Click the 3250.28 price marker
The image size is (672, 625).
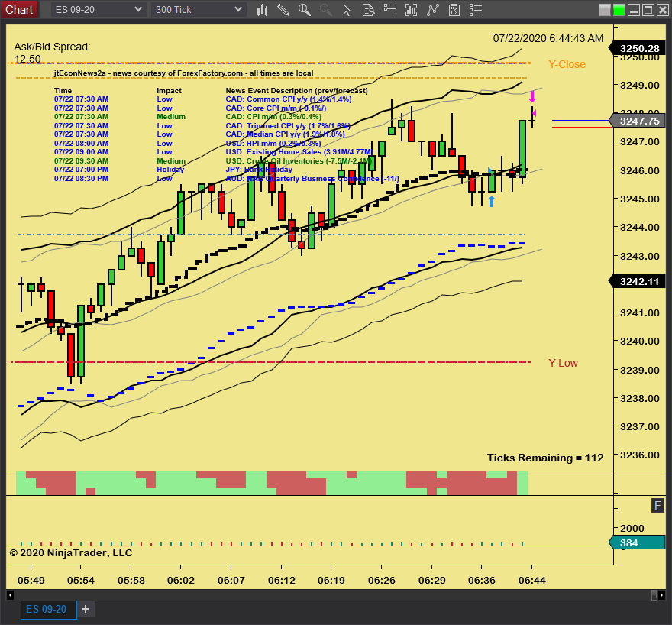637,48
